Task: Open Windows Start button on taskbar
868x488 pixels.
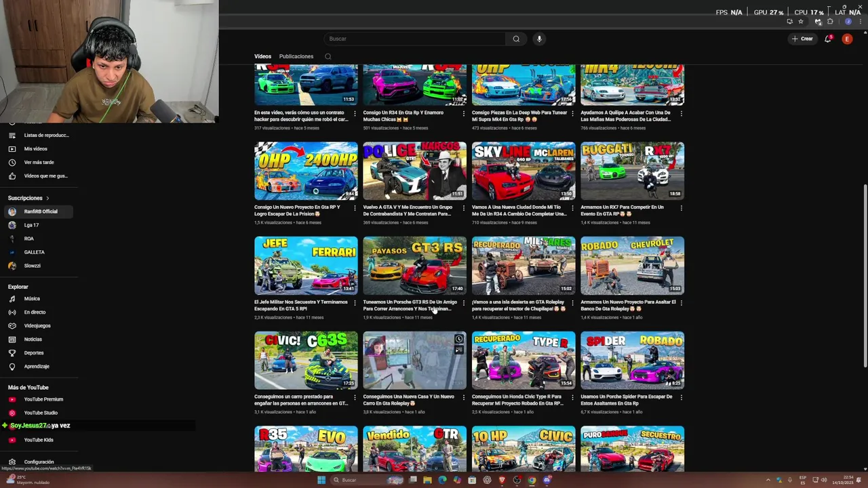Action: (321, 480)
